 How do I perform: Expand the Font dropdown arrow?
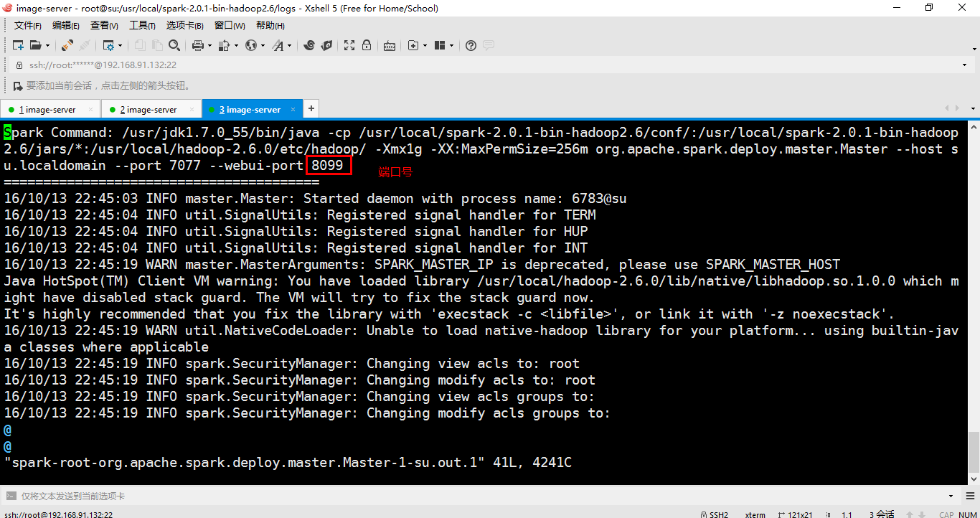click(289, 45)
